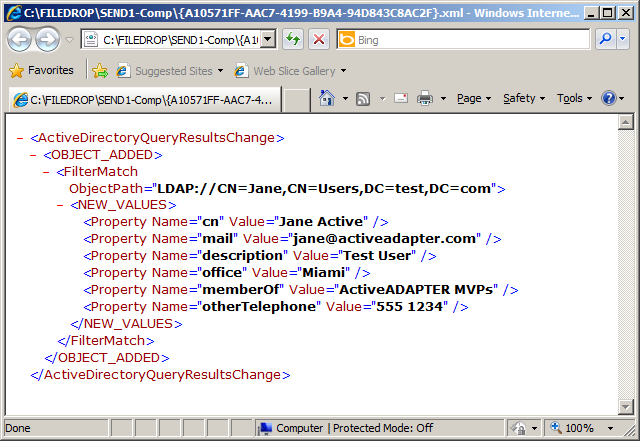Screen dimensions: 640x441
Task: Click the RSS feeds icon
Action: [x=363, y=99]
